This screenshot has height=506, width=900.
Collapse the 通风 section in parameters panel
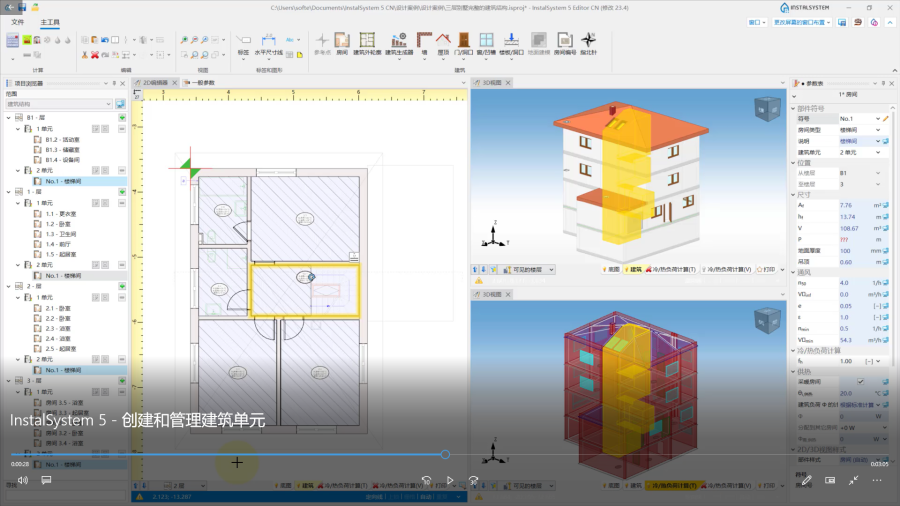click(x=794, y=273)
